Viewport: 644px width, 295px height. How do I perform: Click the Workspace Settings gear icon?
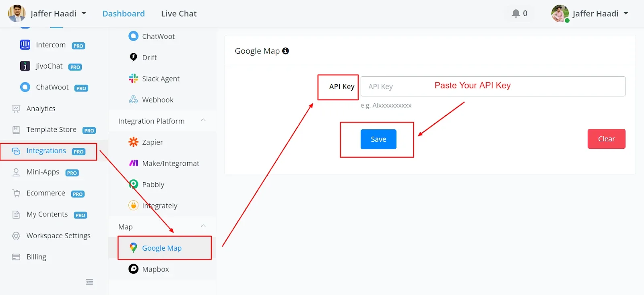16,236
